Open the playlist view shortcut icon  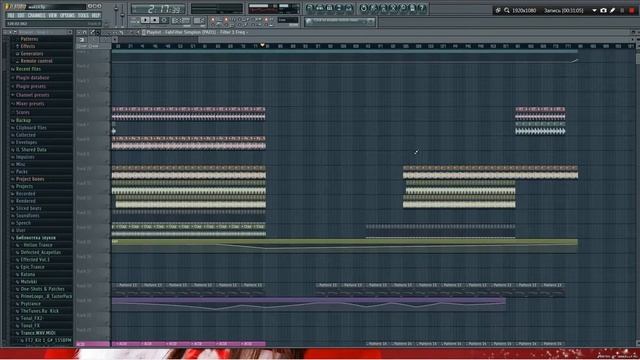[x=310, y=8]
